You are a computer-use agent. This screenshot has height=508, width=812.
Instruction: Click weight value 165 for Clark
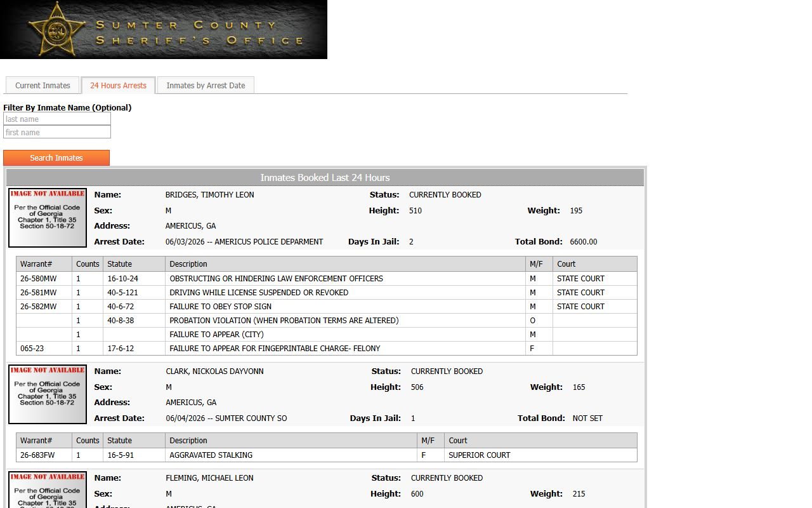click(x=579, y=387)
